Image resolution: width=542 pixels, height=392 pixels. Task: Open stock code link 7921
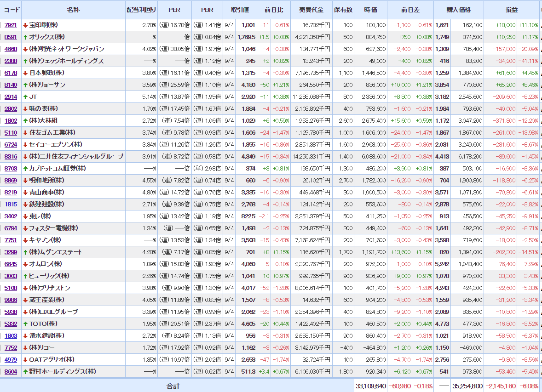(x=11, y=25)
